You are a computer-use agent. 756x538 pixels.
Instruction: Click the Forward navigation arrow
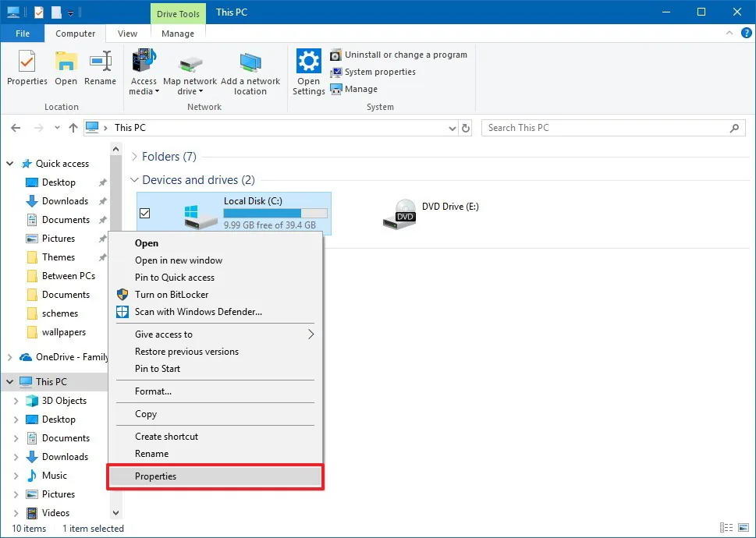point(38,128)
